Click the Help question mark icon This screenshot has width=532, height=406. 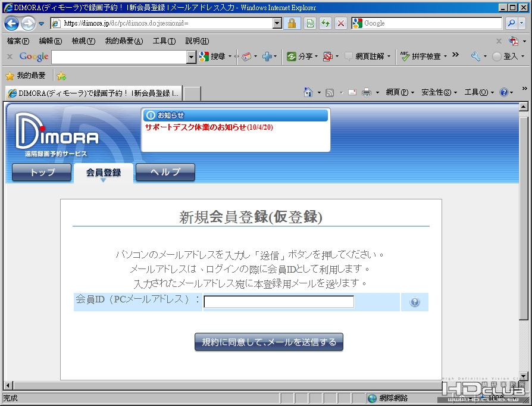point(504,92)
